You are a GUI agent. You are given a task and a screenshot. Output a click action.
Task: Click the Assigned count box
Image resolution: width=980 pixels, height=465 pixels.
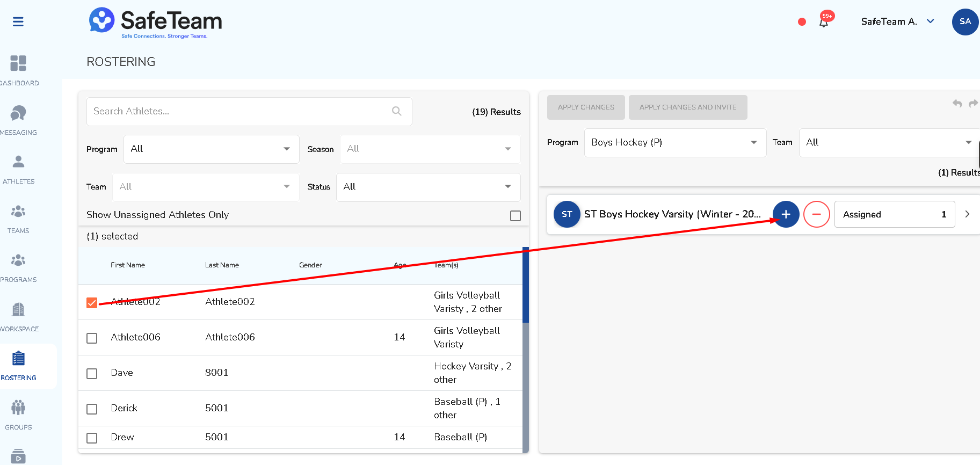(895, 214)
